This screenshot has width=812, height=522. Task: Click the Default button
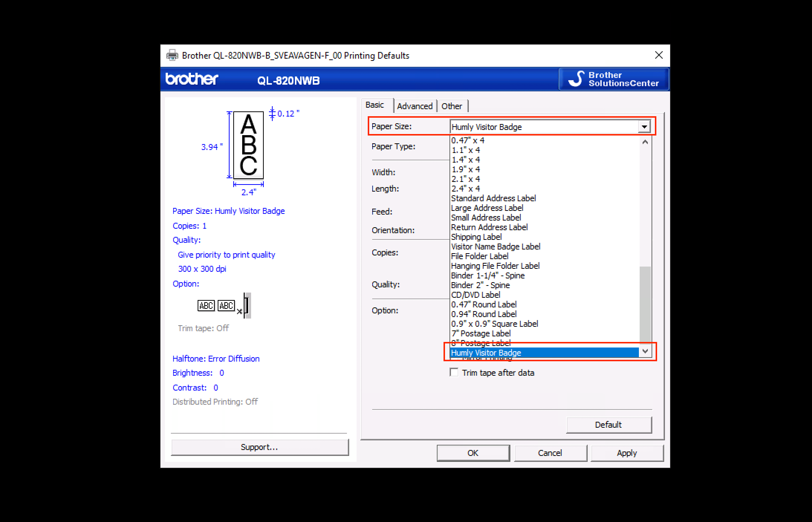[x=608, y=425]
